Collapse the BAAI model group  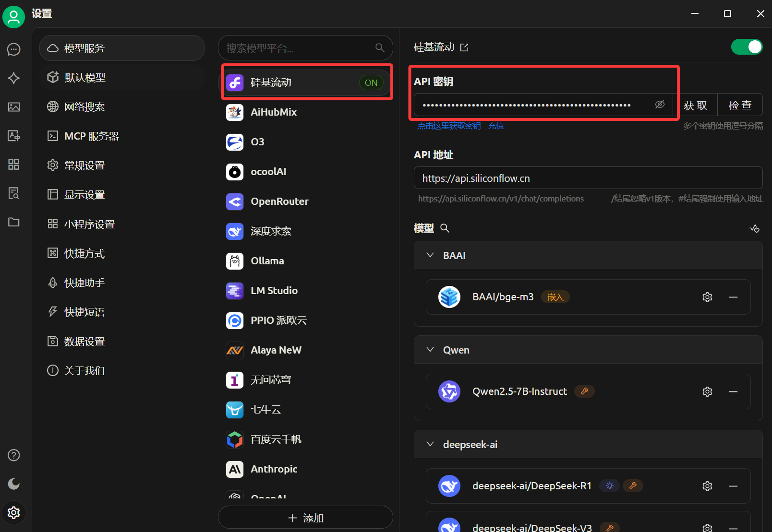[430, 255]
